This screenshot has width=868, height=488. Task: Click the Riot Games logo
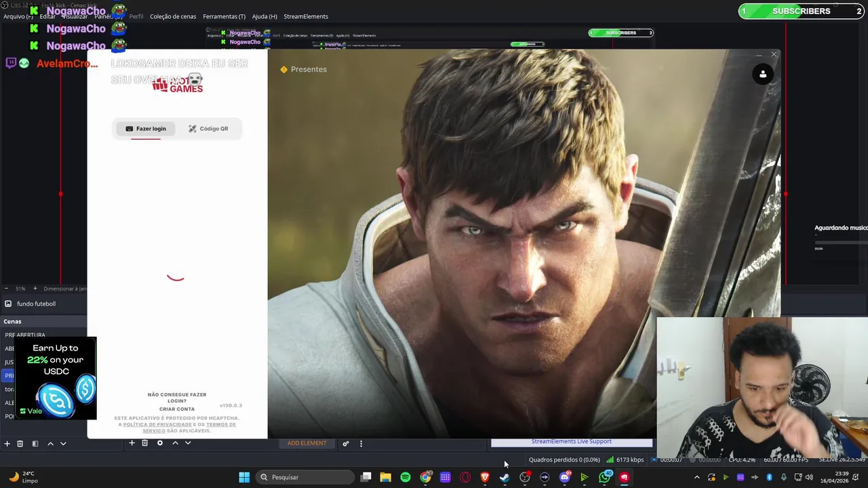point(177,84)
